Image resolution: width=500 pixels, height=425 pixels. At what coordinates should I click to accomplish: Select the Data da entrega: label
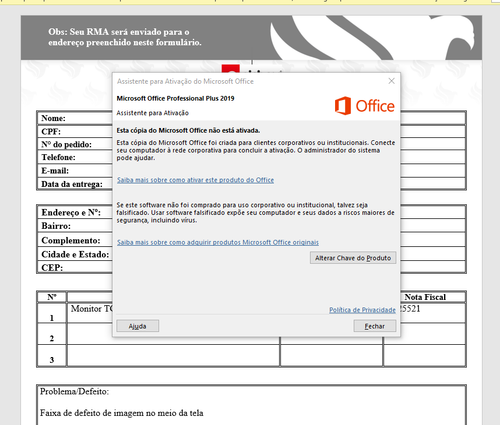click(72, 184)
